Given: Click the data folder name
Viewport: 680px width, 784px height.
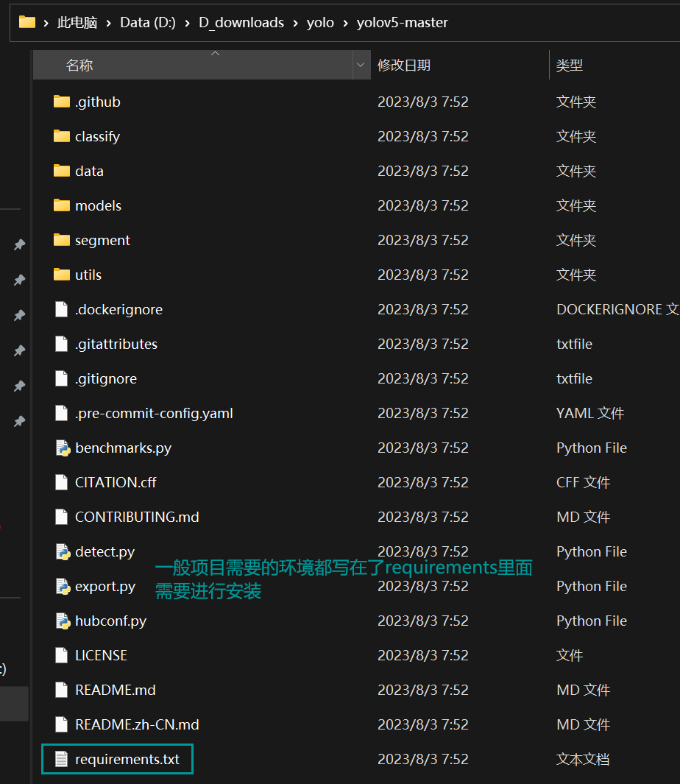Looking at the screenshot, I should (90, 171).
